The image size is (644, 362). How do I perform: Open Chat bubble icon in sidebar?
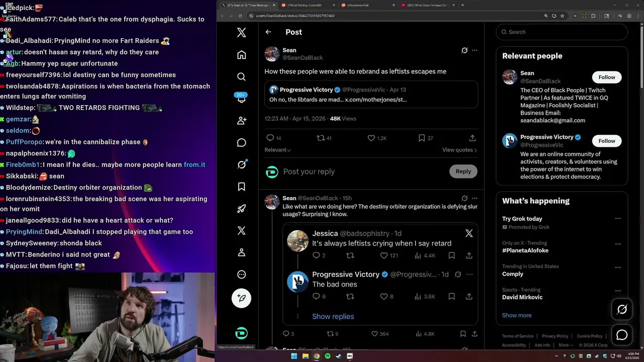(x=242, y=143)
